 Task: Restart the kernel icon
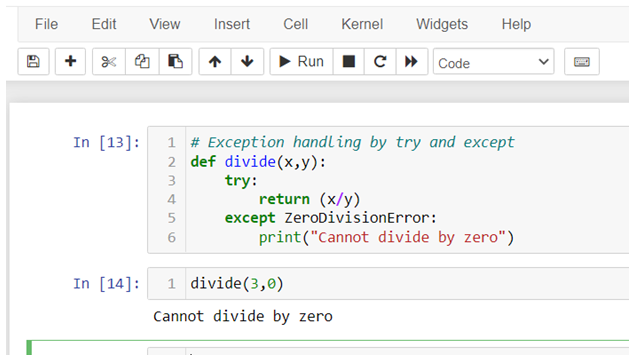coord(380,61)
